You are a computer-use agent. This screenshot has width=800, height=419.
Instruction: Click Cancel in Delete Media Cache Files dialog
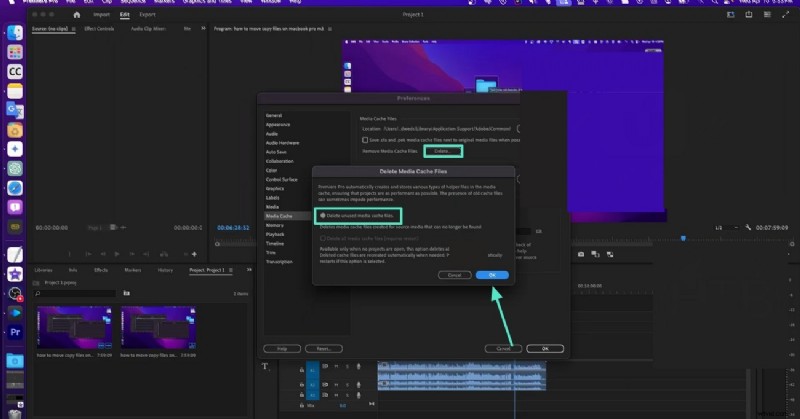coord(455,275)
